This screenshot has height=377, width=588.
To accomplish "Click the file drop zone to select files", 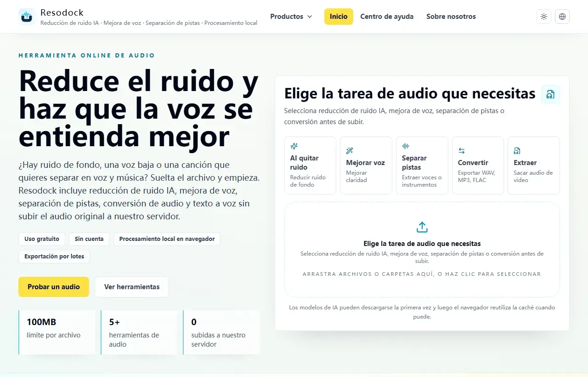I will click(422, 250).
